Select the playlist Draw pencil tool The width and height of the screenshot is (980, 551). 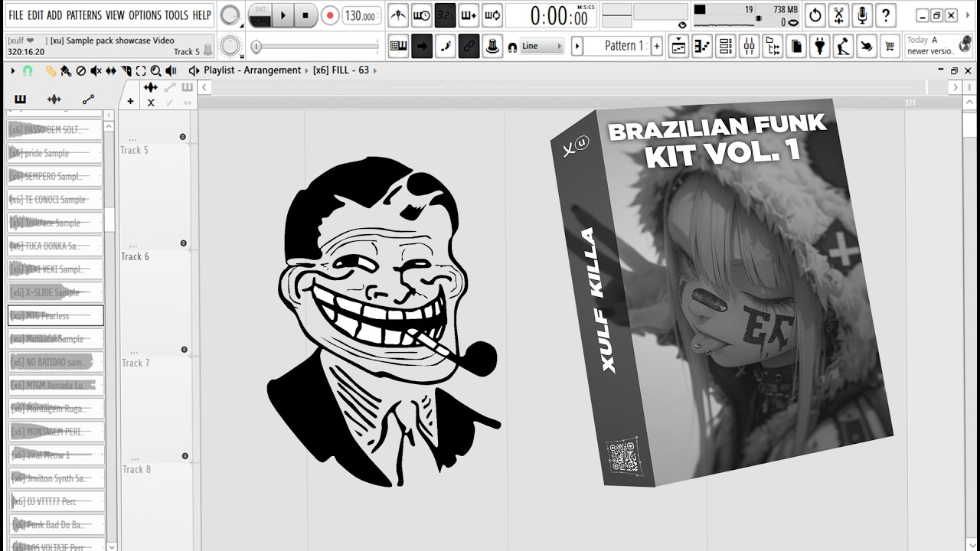pos(51,70)
